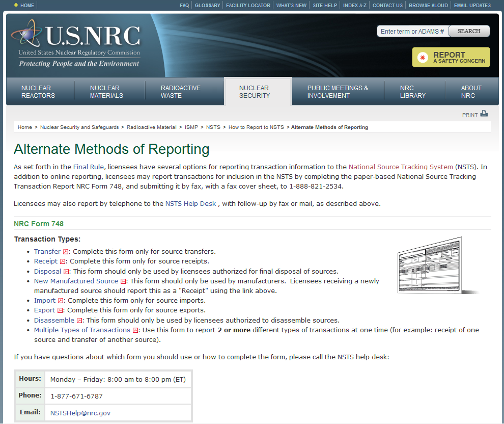This screenshot has width=504, height=424.
Task: Open the Final Rule link
Action: point(89,167)
